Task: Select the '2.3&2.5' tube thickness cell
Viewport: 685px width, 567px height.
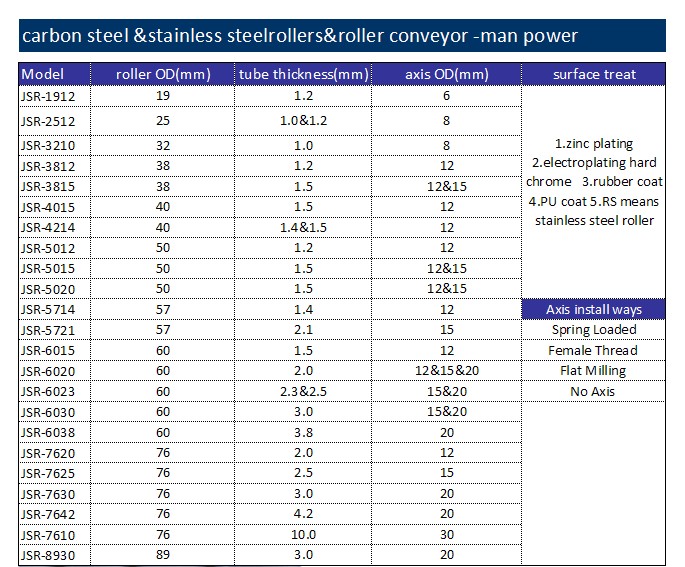Action: (x=304, y=391)
